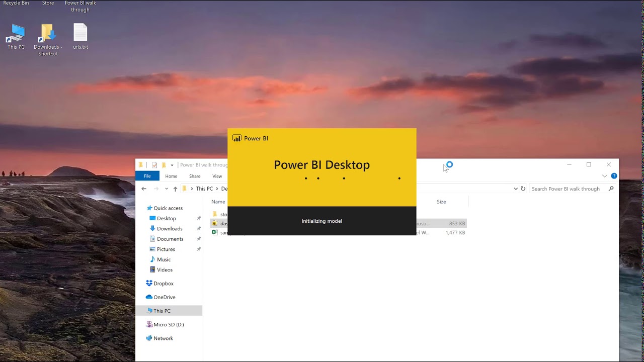Select This PC in the navigation pane
Image resolution: width=644 pixels, height=362 pixels.
coord(162,311)
